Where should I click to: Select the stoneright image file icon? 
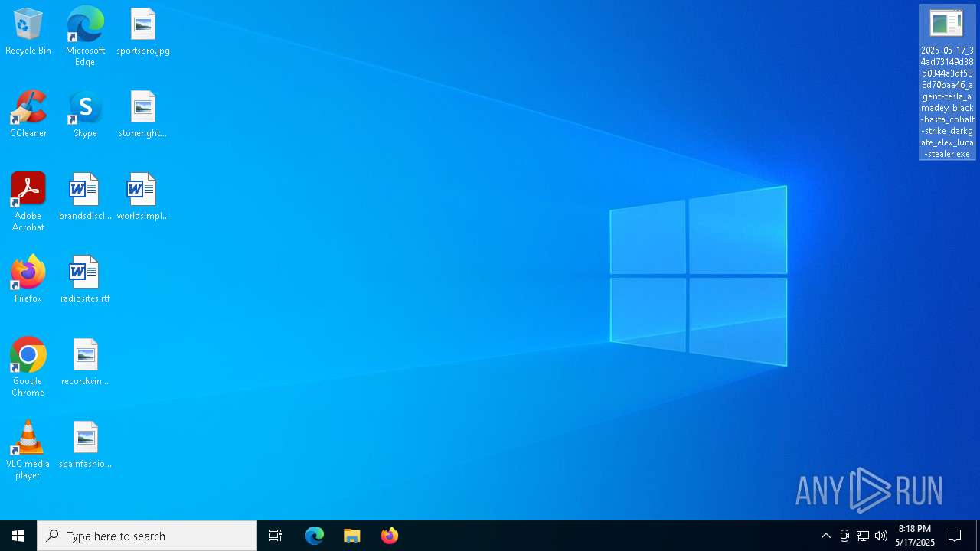[143, 115]
